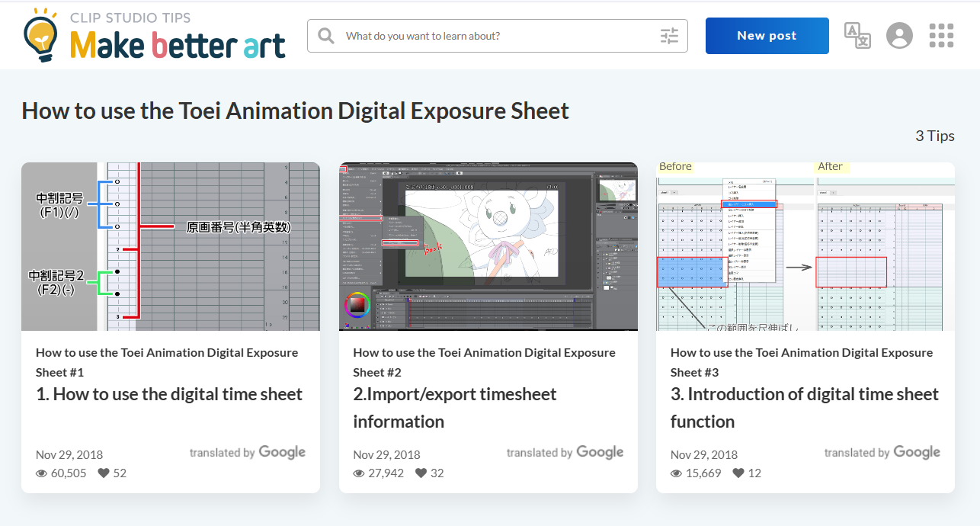Open the tip #3 Before/After thumbnail

805,246
